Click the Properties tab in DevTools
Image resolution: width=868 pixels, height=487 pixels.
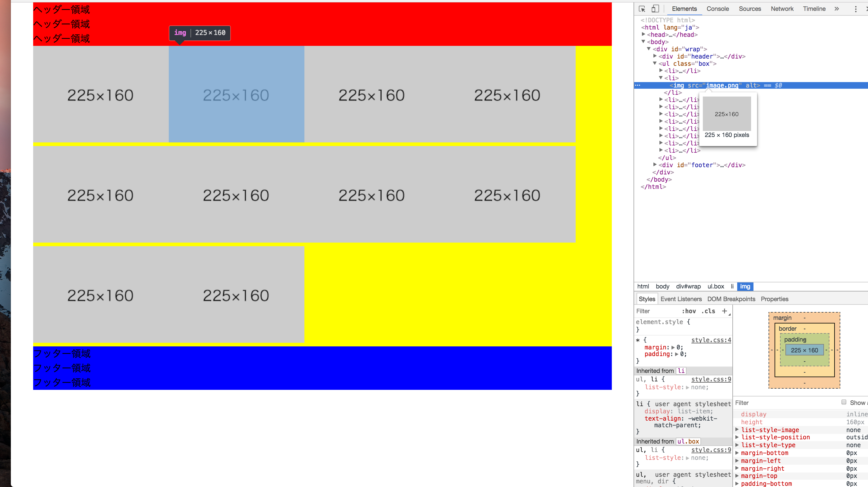pos(774,299)
